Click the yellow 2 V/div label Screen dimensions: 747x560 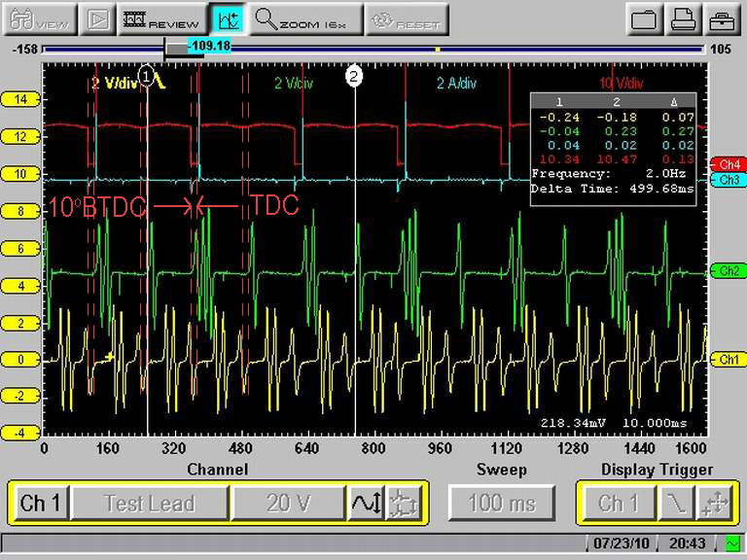(x=115, y=84)
